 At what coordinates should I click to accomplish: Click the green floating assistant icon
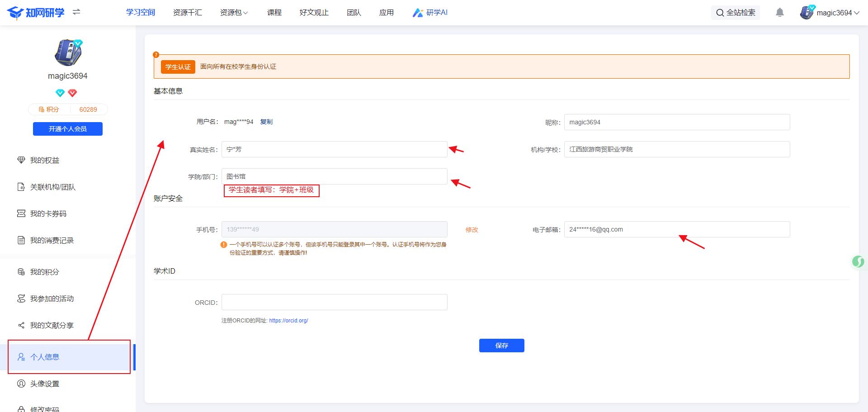858,261
